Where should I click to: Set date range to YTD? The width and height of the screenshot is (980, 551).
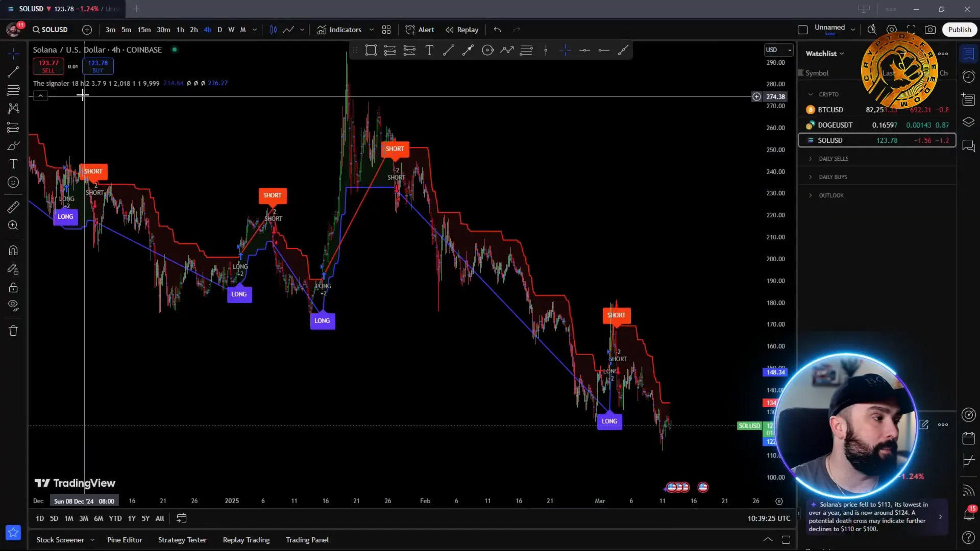point(115,518)
